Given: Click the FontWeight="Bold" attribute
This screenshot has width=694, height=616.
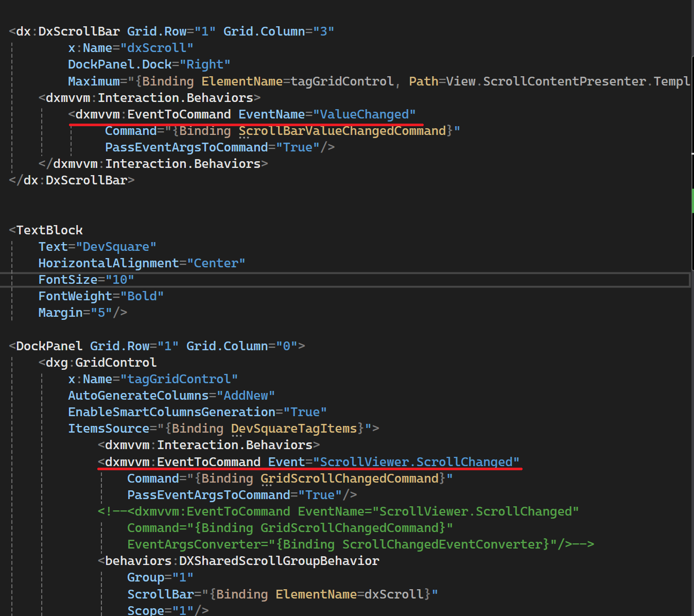Looking at the screenshot, I should 101,296.
